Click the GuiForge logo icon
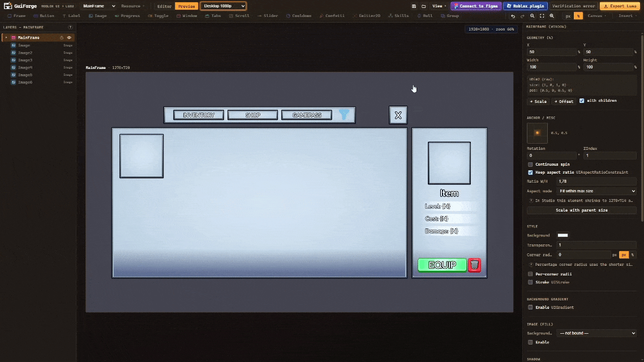This screenshot has width=644, height=362. point(7,6)
